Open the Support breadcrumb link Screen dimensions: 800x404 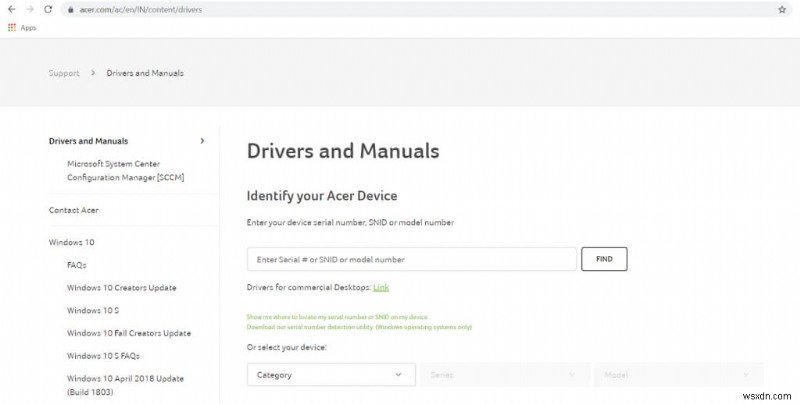point(64,73)
